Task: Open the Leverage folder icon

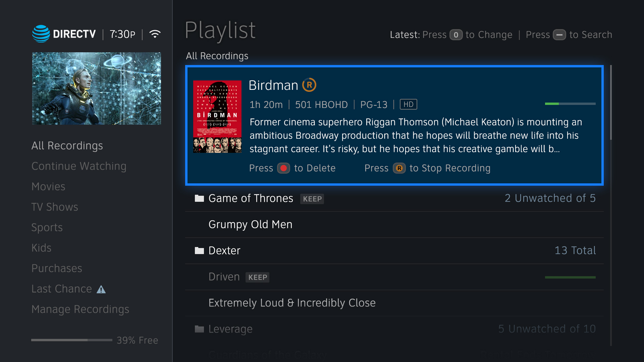Action: (199, 329)
